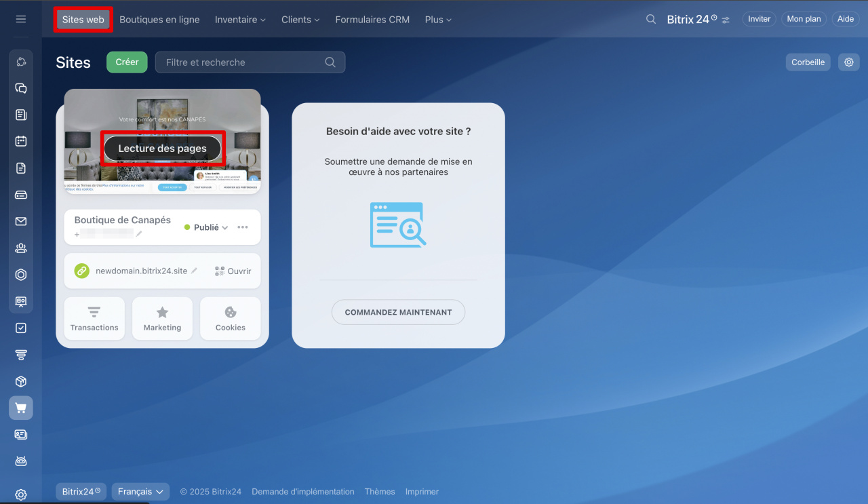Open the Thèmes footer link
The image size is (868, 504).
[x=380, y=491]
